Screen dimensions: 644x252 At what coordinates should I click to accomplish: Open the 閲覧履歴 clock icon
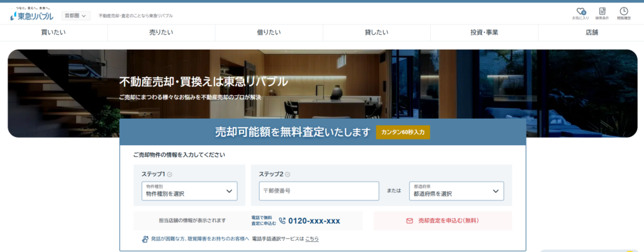point(623,11)
